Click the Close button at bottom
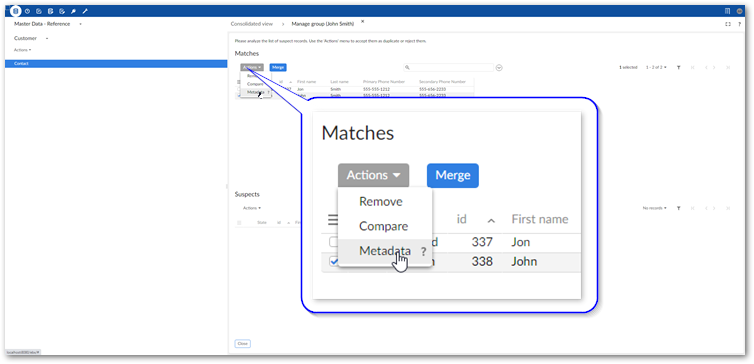The height and width of the screenshot is (364, 754). [x=243, y=344]
